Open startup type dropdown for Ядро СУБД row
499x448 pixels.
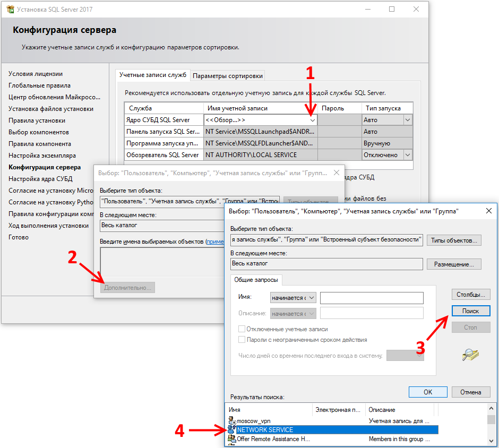point(408,120)
